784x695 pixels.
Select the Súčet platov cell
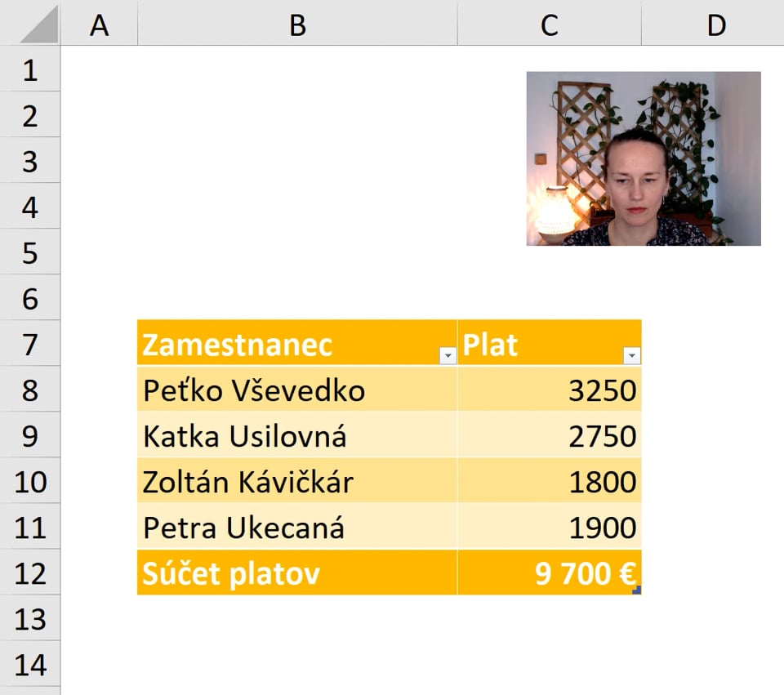297,572
